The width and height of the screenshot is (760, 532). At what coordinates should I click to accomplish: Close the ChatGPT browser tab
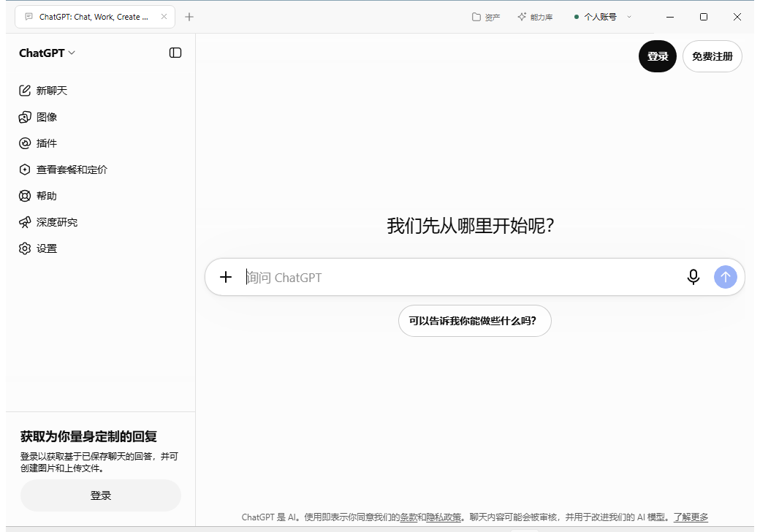pyautogui.click(x=164, y=17)
